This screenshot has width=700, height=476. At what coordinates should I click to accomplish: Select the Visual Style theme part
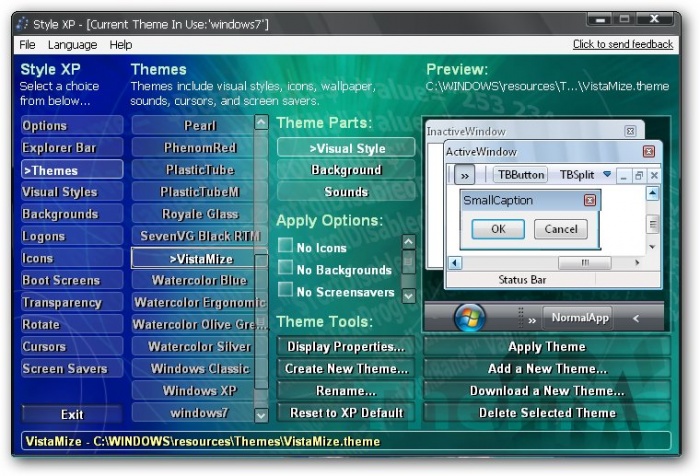point(346,148)
